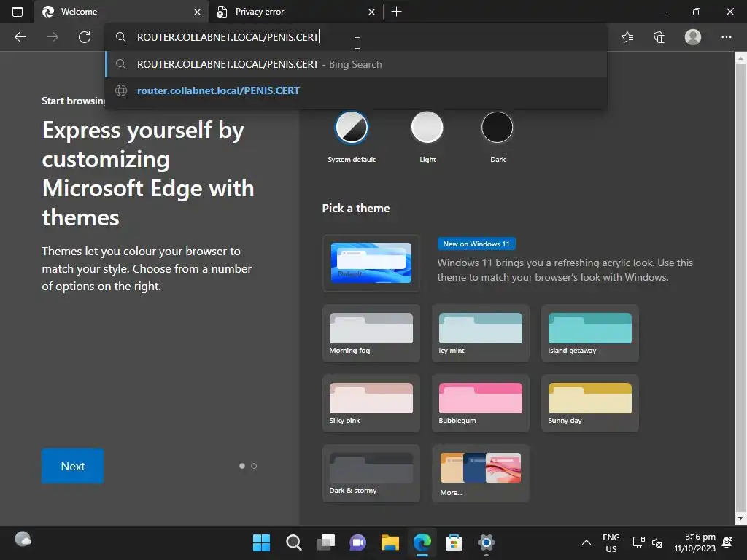Open the Settings gear on taskbar

[x=487, y=542]
